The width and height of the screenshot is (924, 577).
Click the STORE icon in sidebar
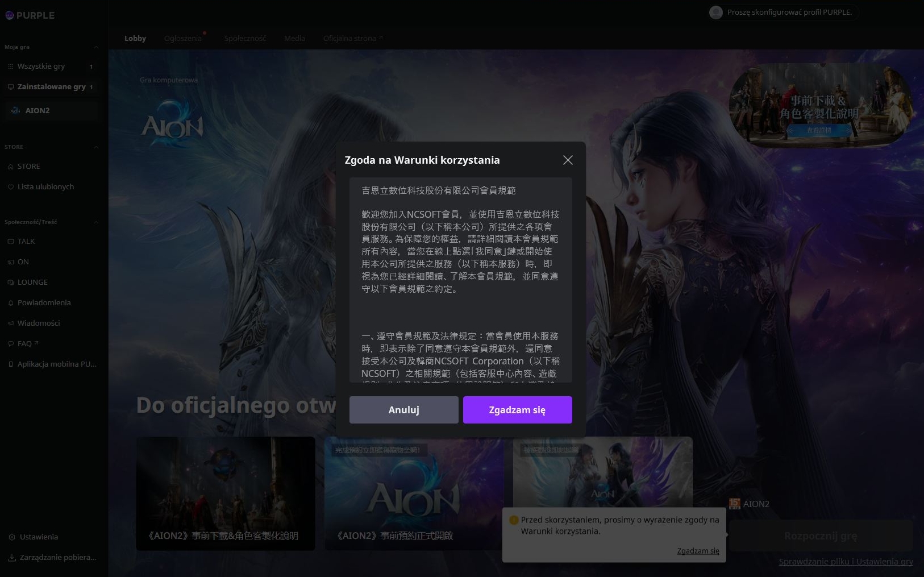coord(10,167)
